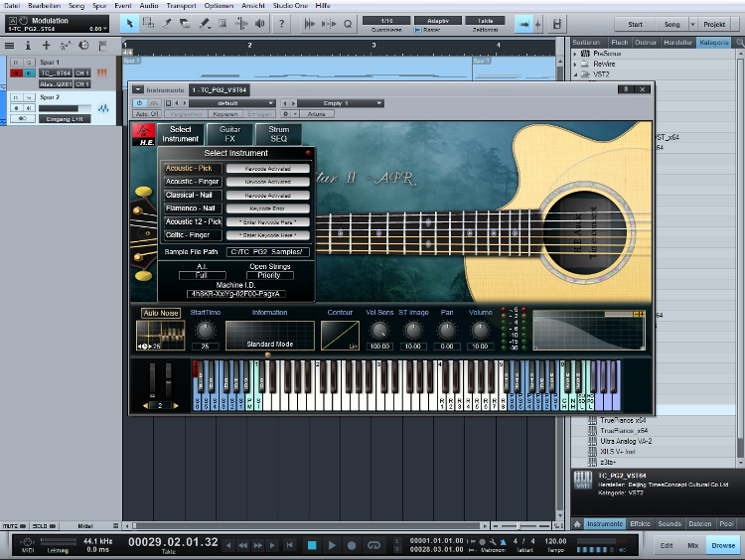Expand the ReWire folder
745x560 pixels.
click(x=575, y=65)
